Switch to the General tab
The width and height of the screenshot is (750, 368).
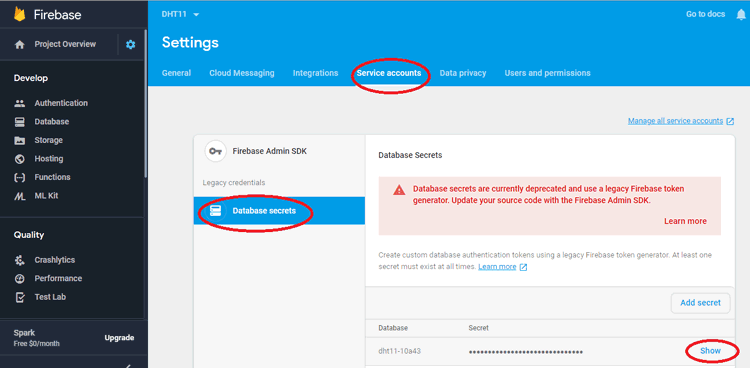click(x=176, y=73)
